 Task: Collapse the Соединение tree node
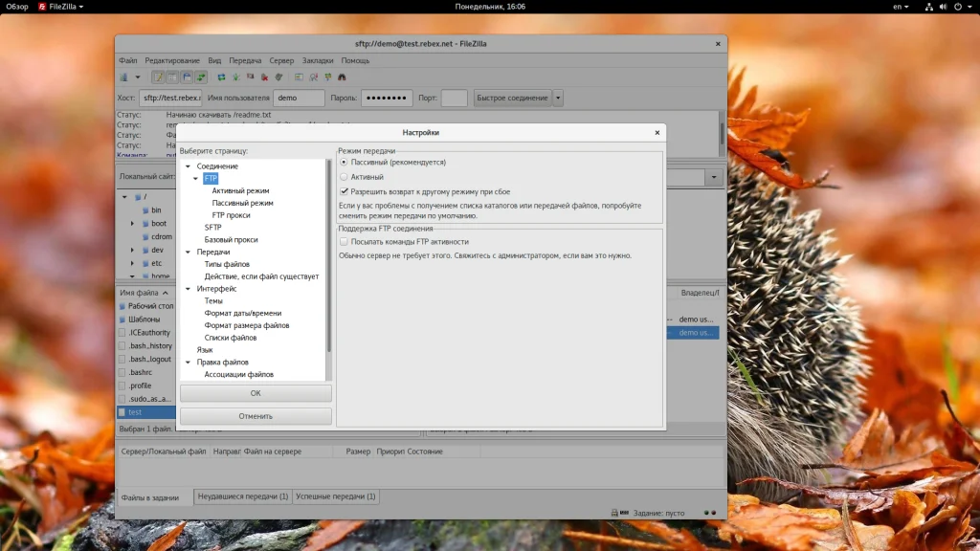pyautogui.click(x=189, y=166)
